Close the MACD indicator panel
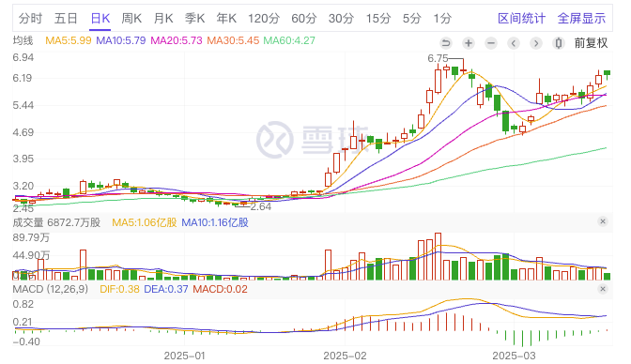Image resolution: width=631 pixels, height=364 pixels. [603, 289]
